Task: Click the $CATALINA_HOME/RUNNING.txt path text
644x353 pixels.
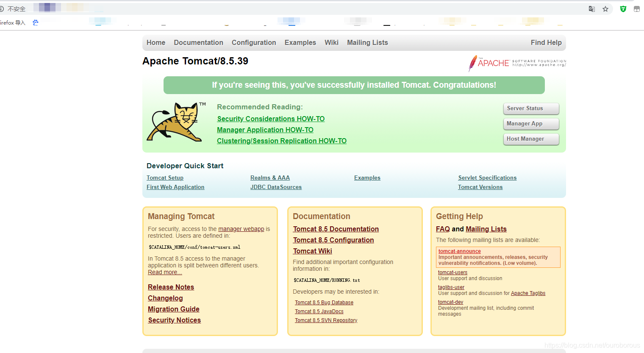Action: coord(327,280)
